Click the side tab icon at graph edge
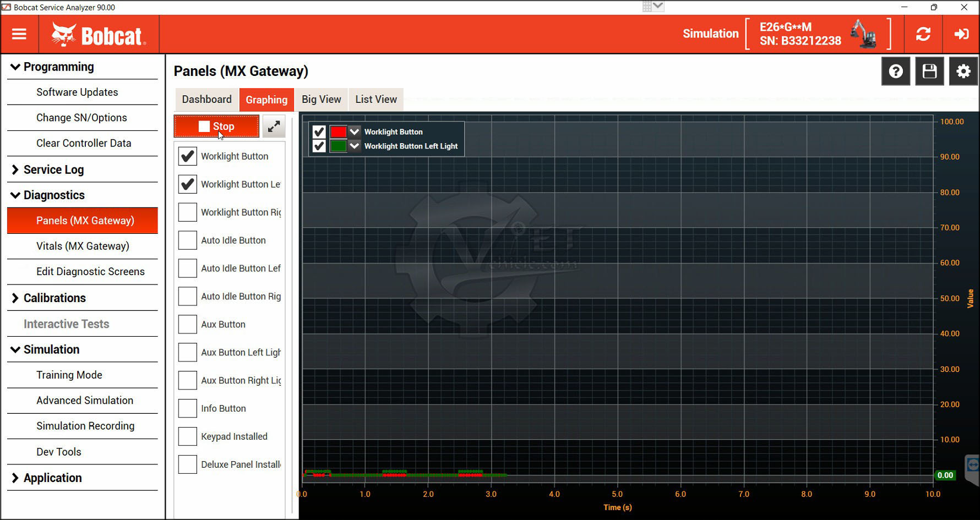The height and width of the screenshot is (520, 980). point(972,466)
